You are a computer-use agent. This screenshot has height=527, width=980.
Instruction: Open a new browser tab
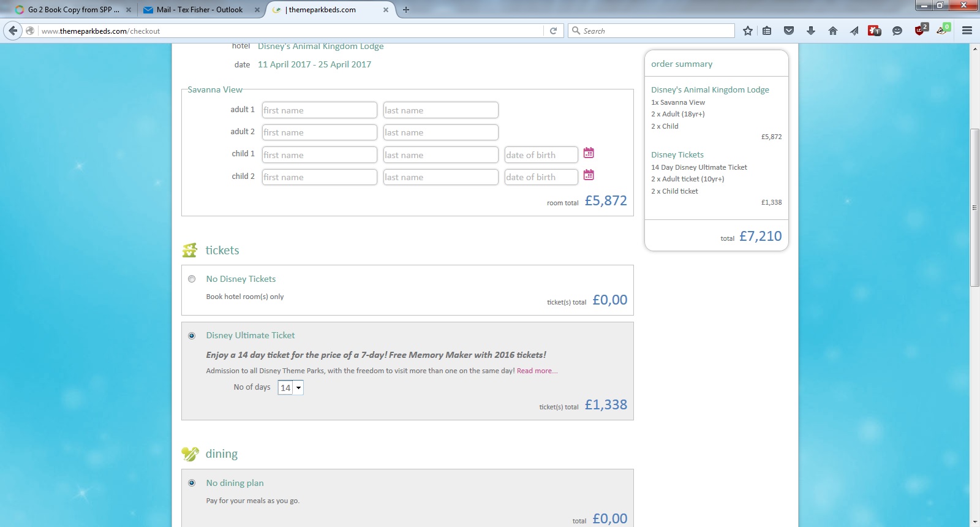tap(405, 10)
